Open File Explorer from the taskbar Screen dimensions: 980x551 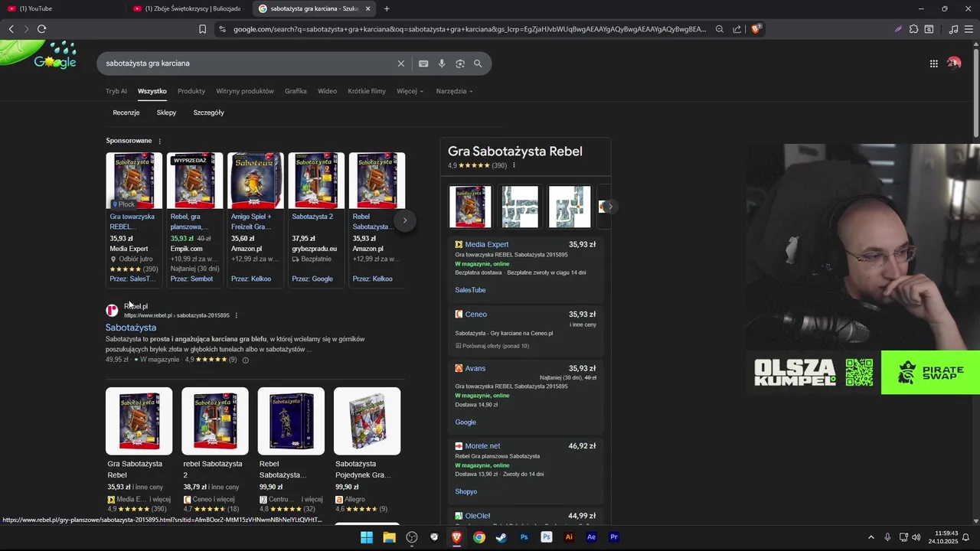[x=389, y=537]
